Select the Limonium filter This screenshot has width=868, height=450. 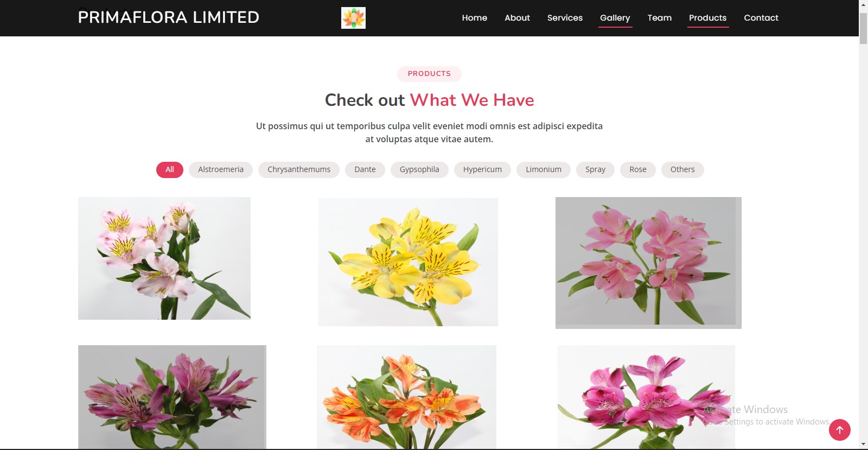(x=544, y=170)
